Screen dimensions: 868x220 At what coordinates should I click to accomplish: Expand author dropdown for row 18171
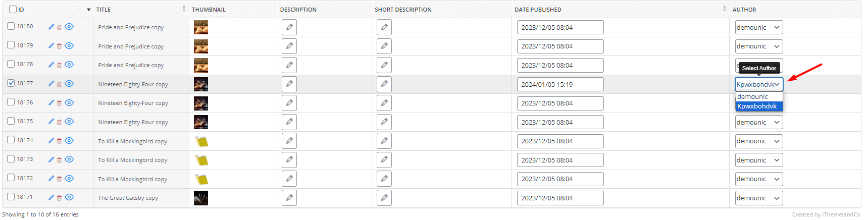759,198
